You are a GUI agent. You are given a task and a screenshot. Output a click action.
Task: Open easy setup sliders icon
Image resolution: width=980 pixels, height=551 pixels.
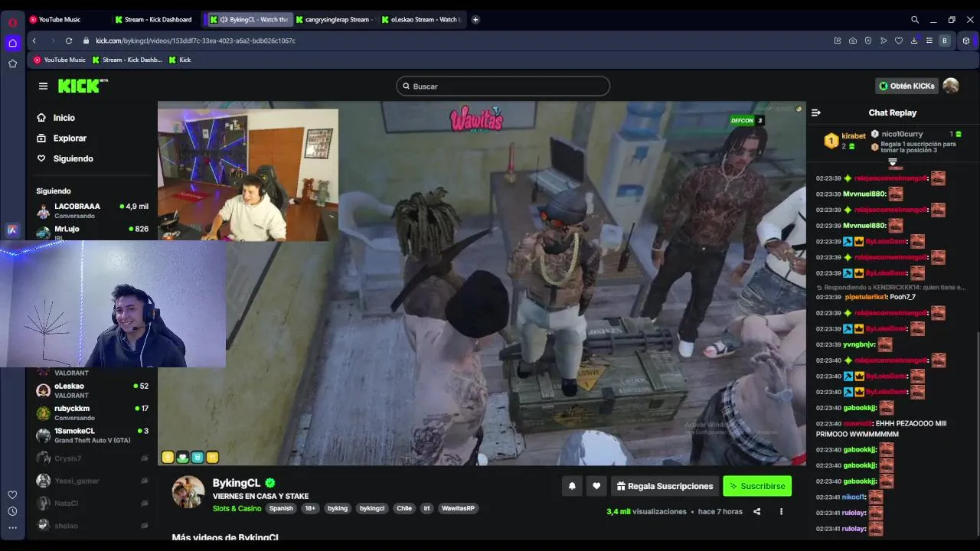[x=929, y=41]
